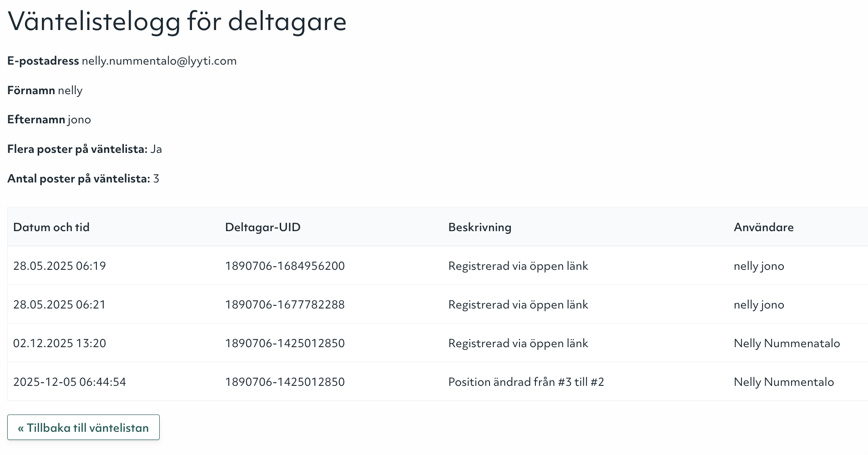Click the Förnamn label
This screenshot has width=868, height=455.
click(31, 91)
